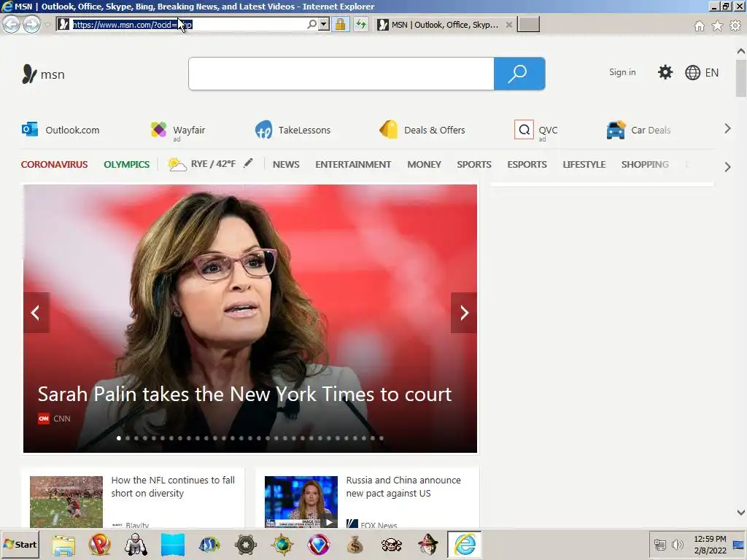Open the Windows Start button
This screenshot has width=747, height=560.
pos(20,544)
